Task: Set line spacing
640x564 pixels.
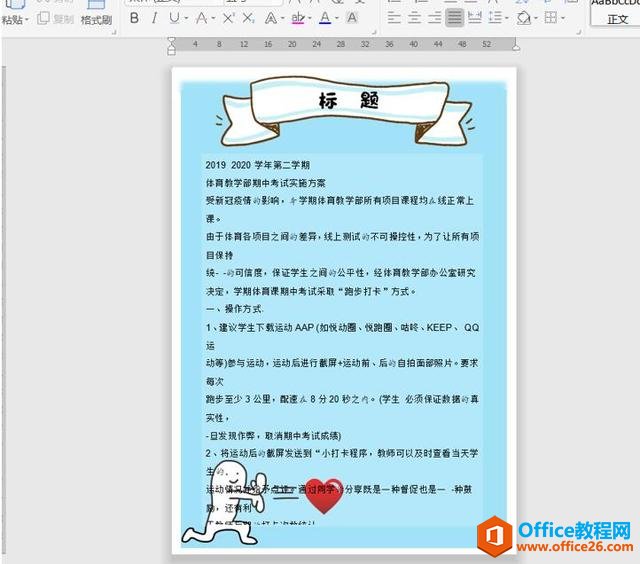Action: (495, 18)
